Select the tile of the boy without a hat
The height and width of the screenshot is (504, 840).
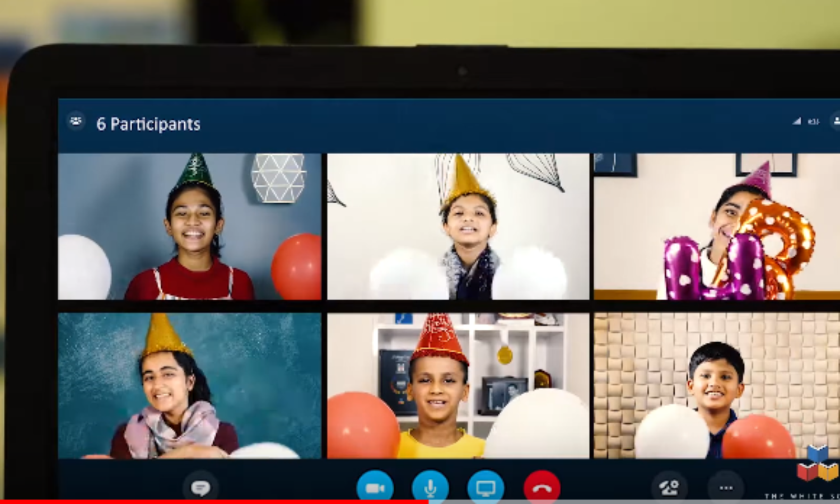717,386
